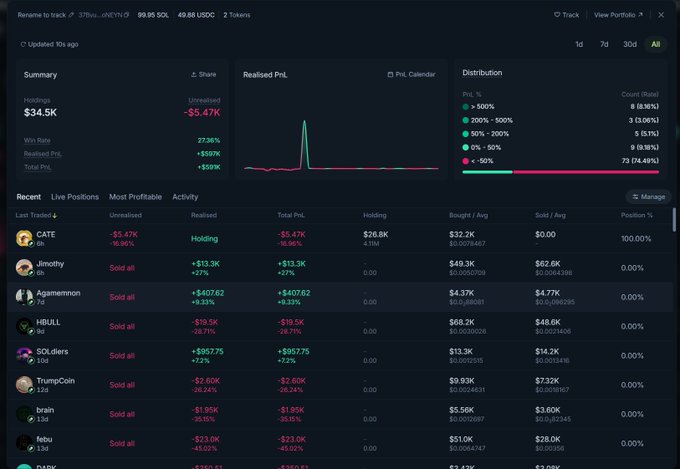This screenshot has height=469, width=680.
Task: Select the 30d time range
Action: [630, 44]
